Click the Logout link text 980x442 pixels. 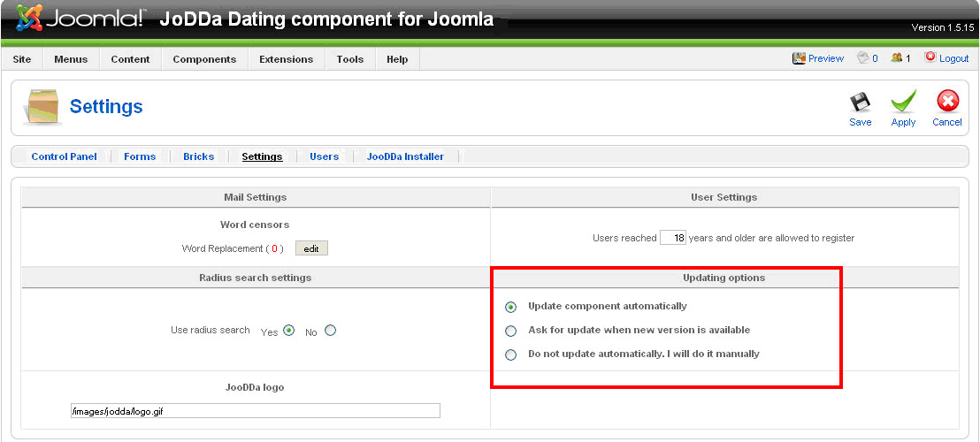pyautogui.click(x=953, y=58)
